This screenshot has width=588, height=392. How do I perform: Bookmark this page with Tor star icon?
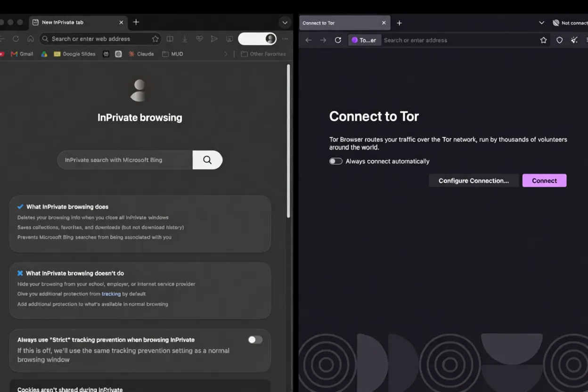(543, 40)
